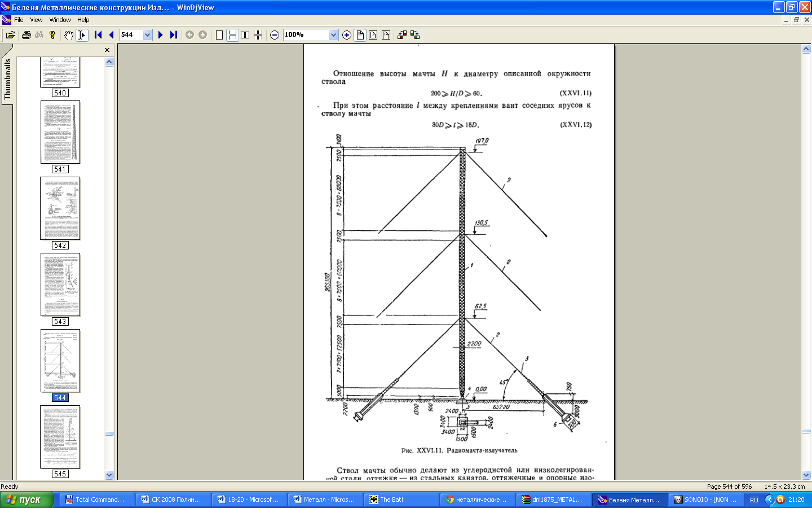Click the page number 544 field
Viewport: 812px width, 508px height.
131,35
